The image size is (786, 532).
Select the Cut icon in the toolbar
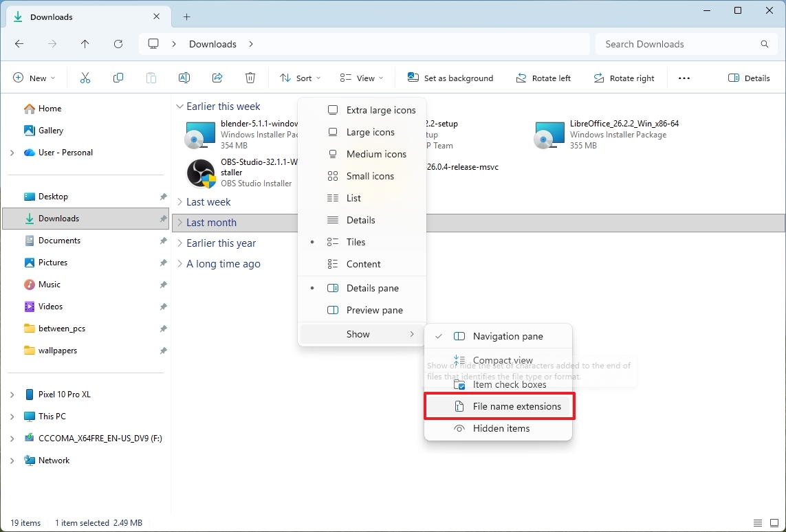coord(85,78)
